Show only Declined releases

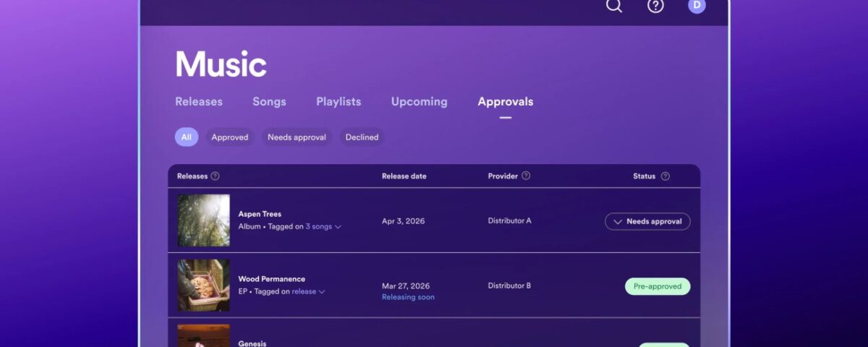point(362,137)
